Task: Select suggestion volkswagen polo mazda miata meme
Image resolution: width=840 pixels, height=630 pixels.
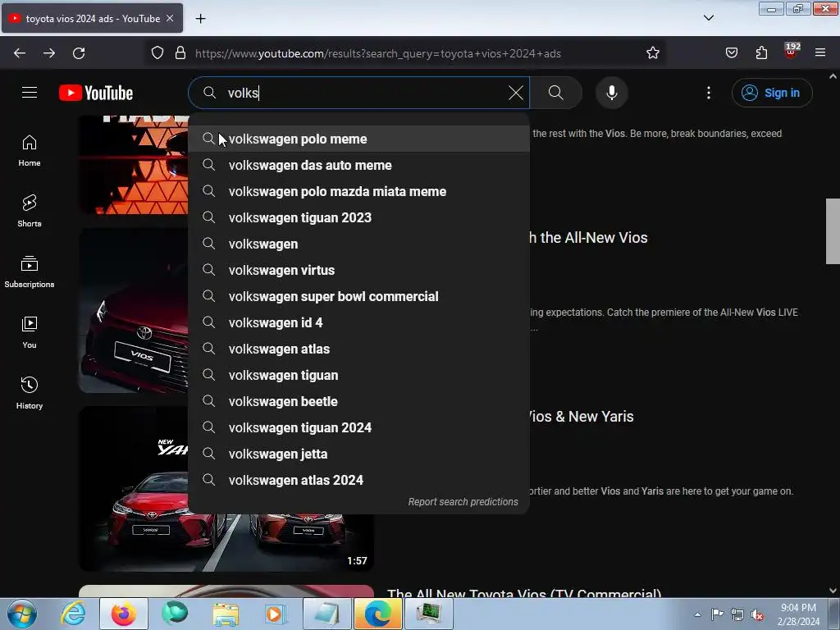Action: [x=359, y=191]
